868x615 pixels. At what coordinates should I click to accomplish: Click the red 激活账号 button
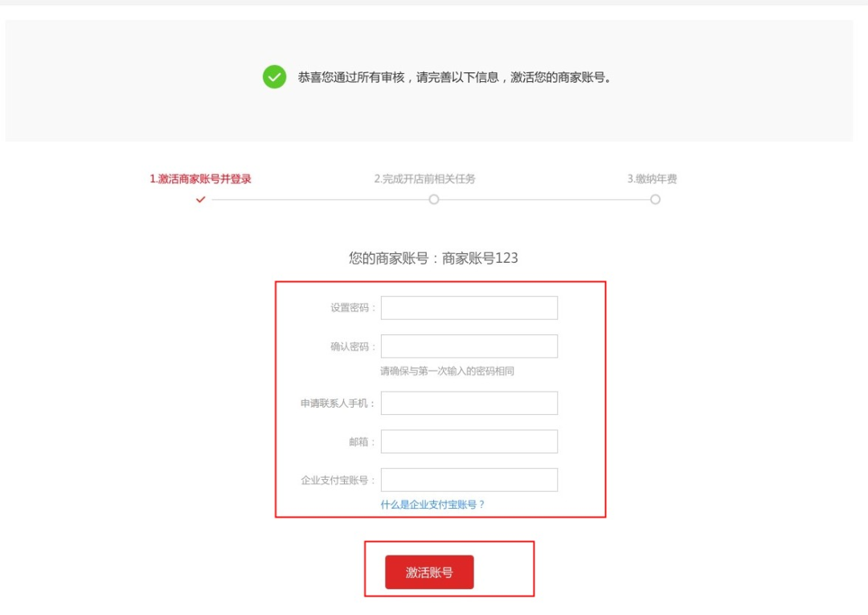coord(429,572)
